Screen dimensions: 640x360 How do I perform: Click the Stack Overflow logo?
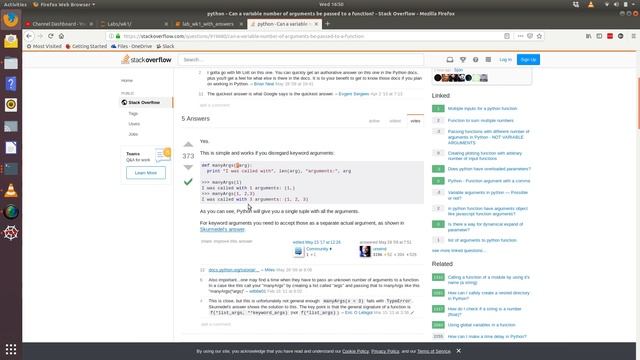(146, 60)
